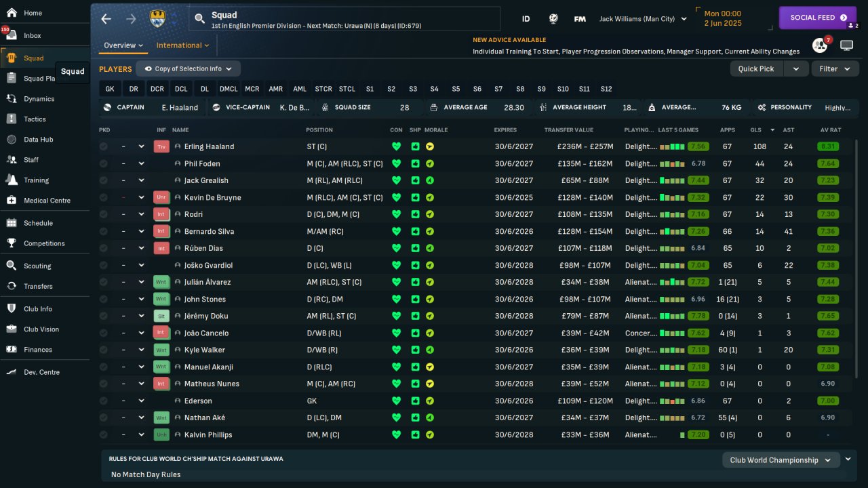The height and width of the screenshot is (488, 868).
Task: Open the Social Feed button
Action: click(x=818, y=18)
